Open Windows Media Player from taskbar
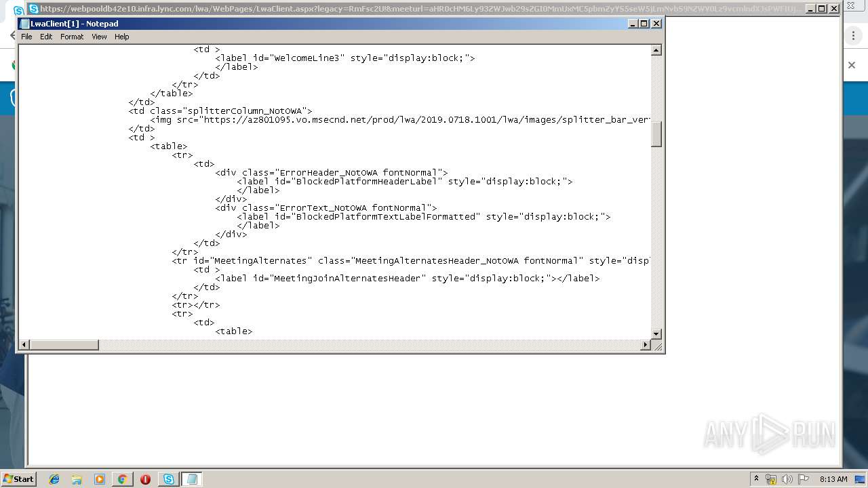The image size is (868, 488). pyautogui.click(x=100, y=479)
